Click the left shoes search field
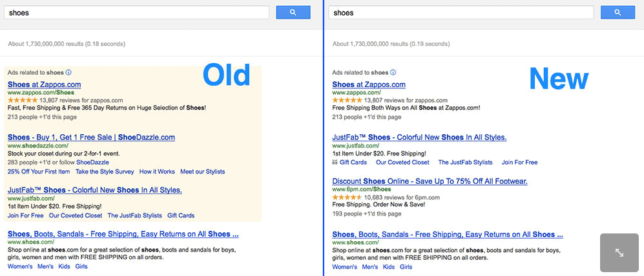644x276 pixels. [x=136, y=13]
